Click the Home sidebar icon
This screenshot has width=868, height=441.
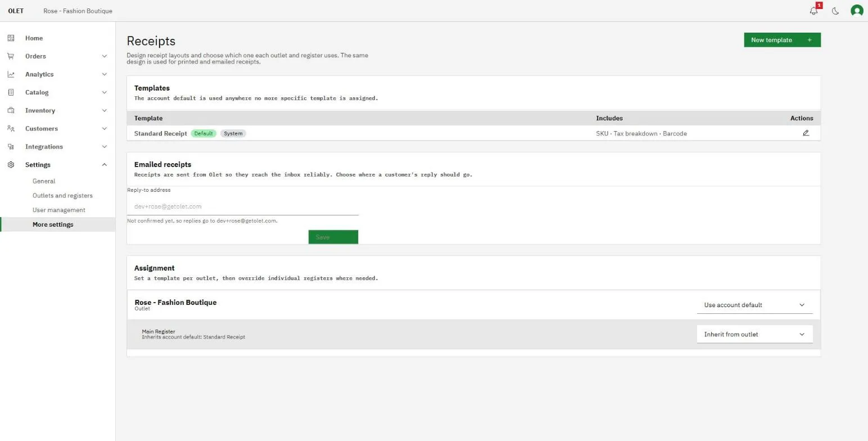coord(11,38)
